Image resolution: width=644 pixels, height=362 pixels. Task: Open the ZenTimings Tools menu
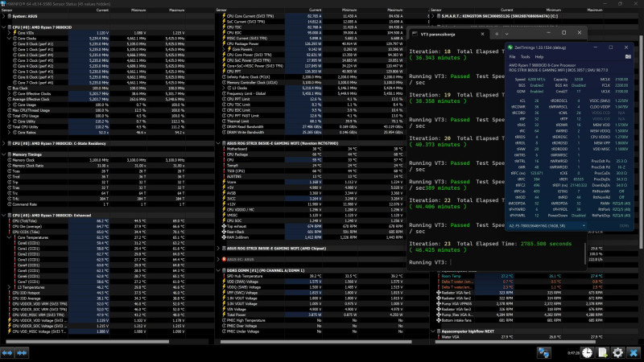[x=526, y=57]
